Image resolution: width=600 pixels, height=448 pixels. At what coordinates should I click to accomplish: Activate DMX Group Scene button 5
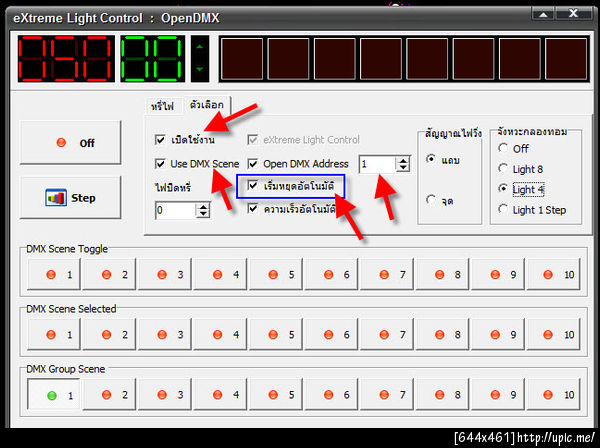coord(276,395)
